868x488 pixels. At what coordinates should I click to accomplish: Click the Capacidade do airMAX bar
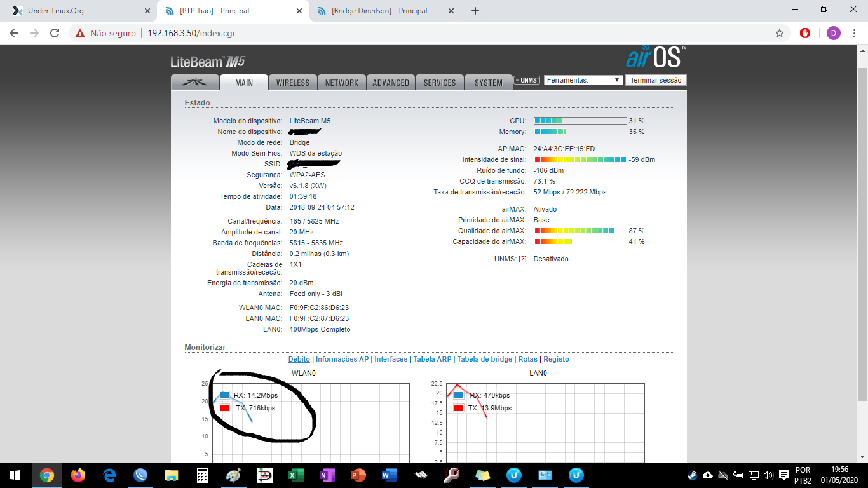coord(580,241)
